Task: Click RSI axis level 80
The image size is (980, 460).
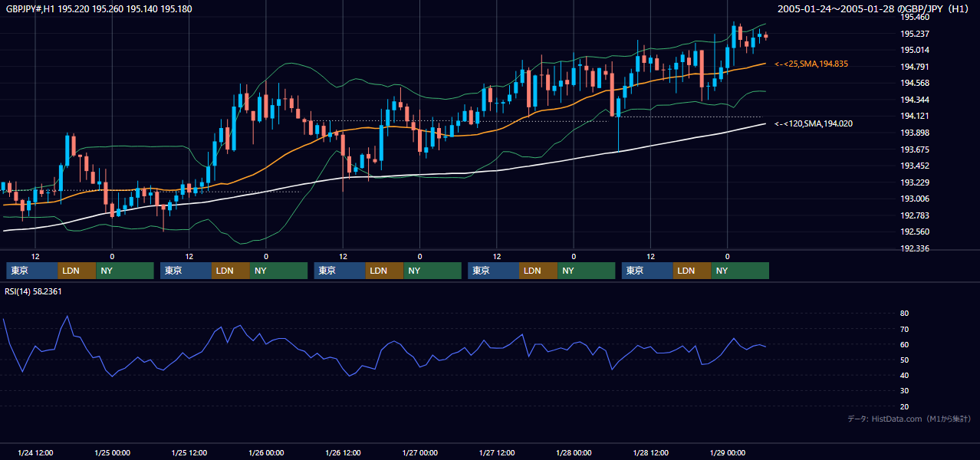Action: [904, 314]
